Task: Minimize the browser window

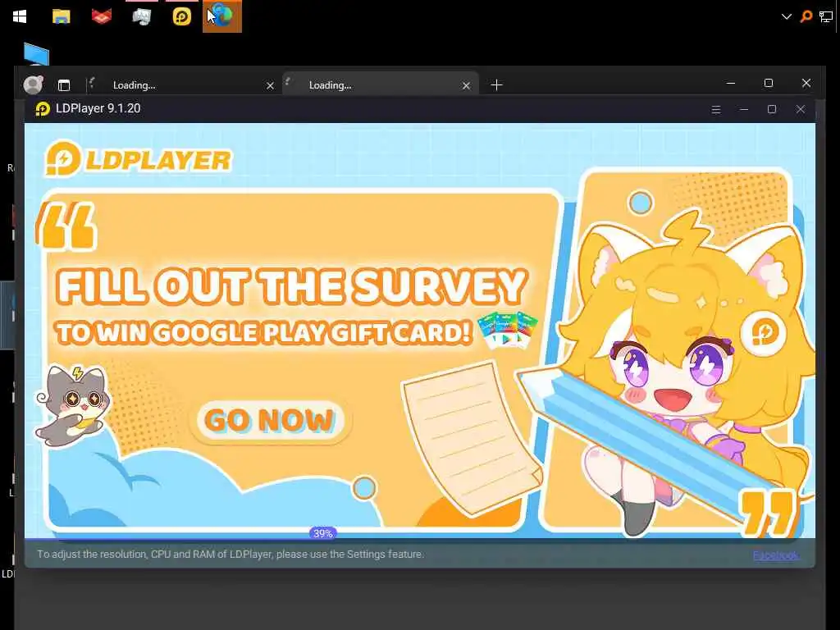Action: click(731, 83)
